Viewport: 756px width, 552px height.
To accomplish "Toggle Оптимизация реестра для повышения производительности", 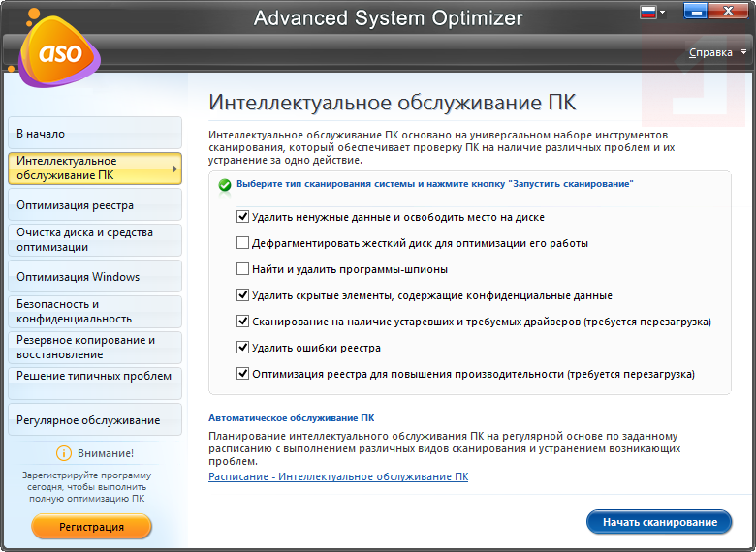I will pyautogui.click(x=242, y=373).
